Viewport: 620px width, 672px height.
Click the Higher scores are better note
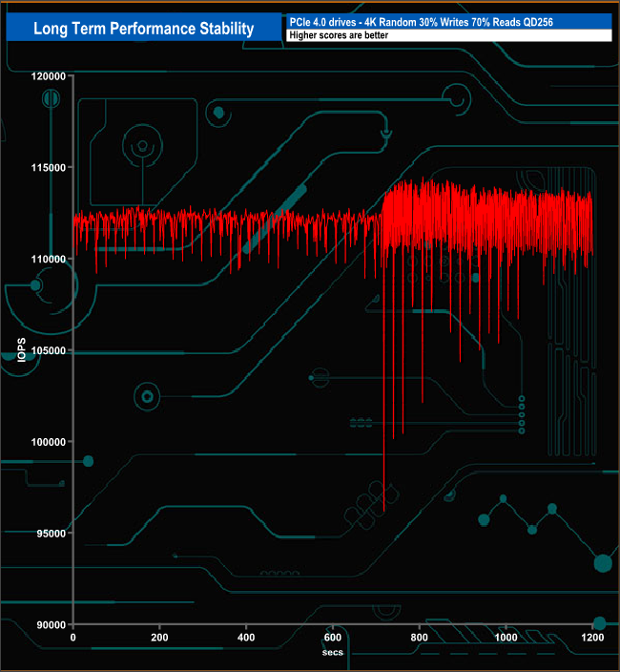[447, 35]
